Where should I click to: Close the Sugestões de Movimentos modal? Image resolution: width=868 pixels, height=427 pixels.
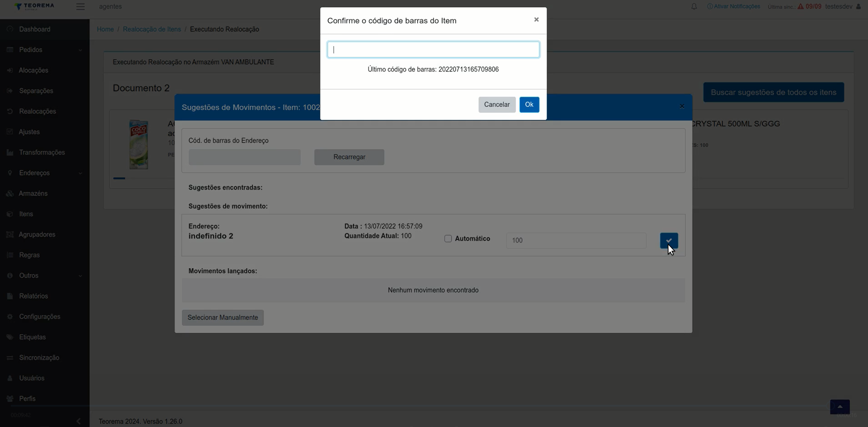pyautogui.click(x=682, y=106)
